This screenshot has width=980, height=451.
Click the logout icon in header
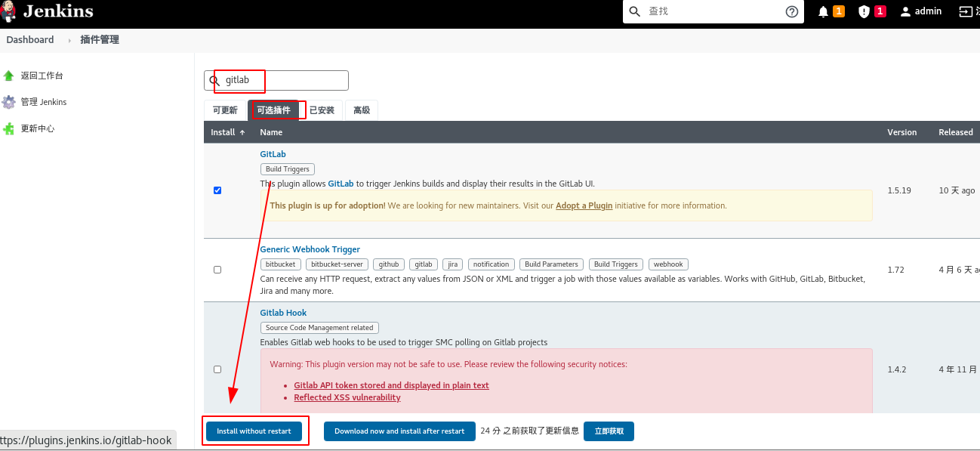(965, 11)
